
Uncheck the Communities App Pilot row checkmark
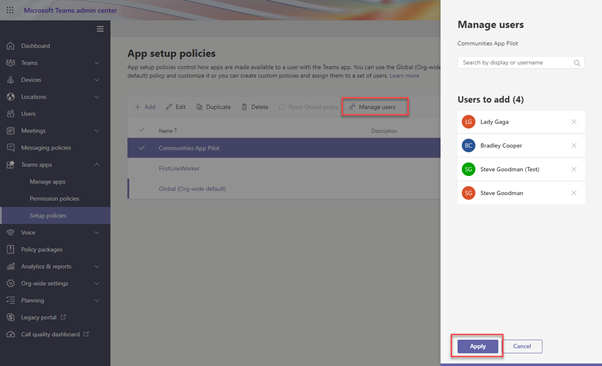pos(142,148)
